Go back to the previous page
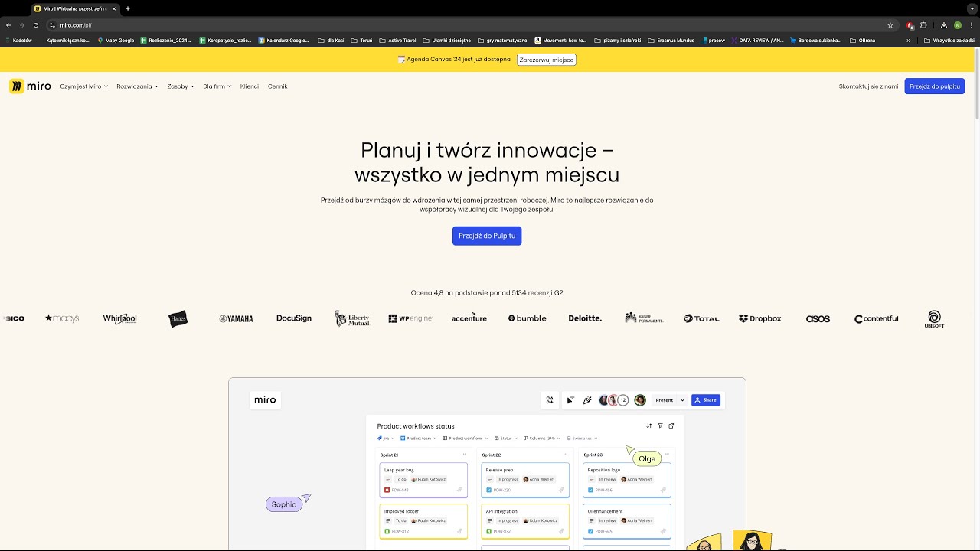 click(x=8, y=25)
